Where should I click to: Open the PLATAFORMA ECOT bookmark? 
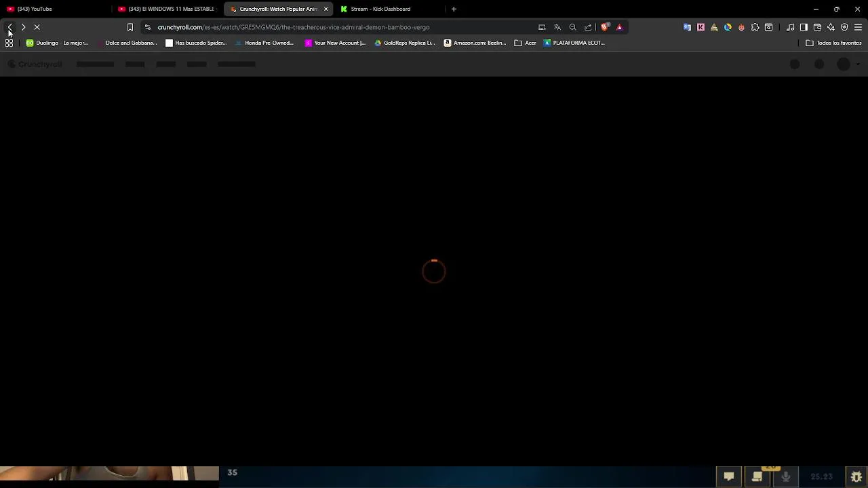(574, 43)
